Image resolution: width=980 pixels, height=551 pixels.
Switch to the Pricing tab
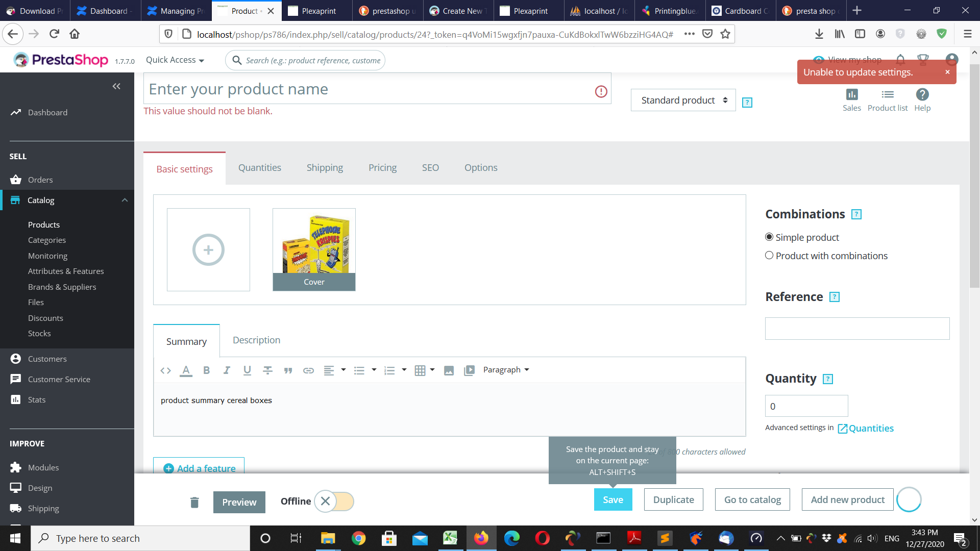(x=382, y=168)
